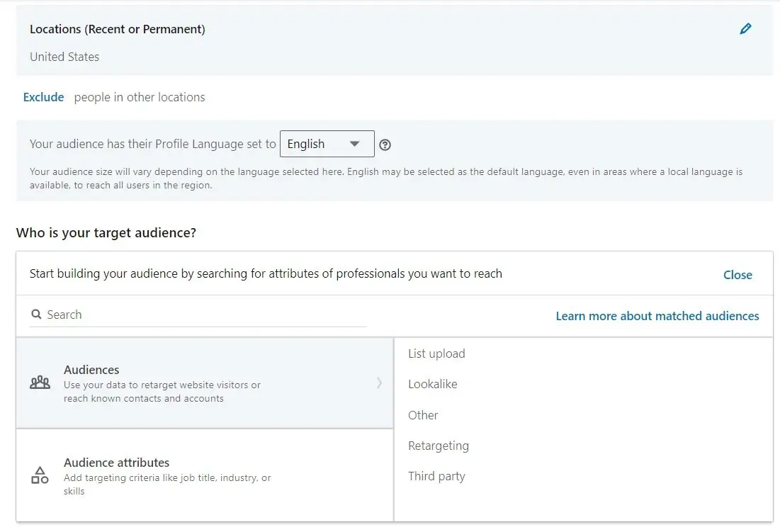
Task: Choose the Other audience option
Action: click(x=423, y=415)
